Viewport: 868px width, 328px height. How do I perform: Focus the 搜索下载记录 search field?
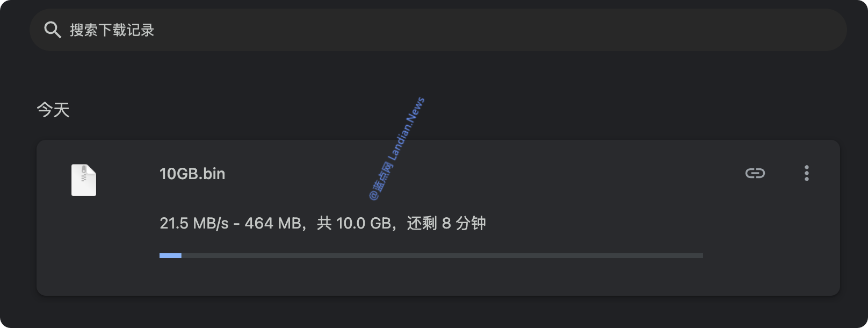[438, 30]
